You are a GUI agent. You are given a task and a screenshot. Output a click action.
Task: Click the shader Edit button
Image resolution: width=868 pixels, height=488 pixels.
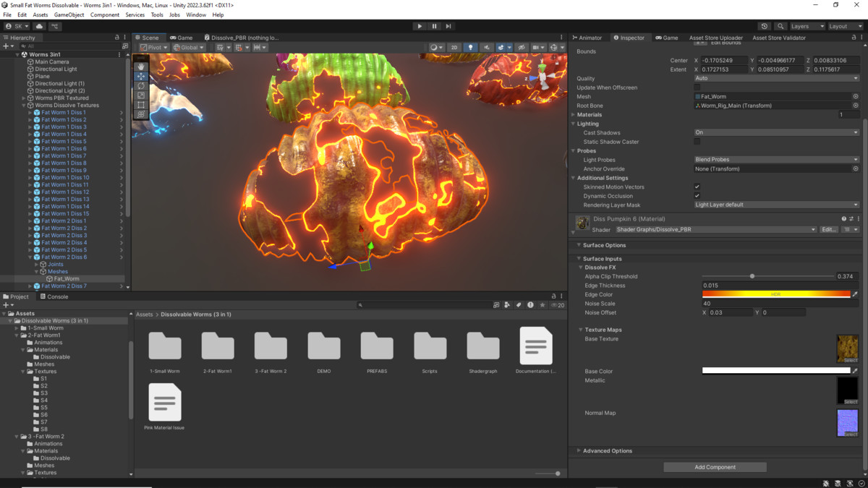[829, 230]
